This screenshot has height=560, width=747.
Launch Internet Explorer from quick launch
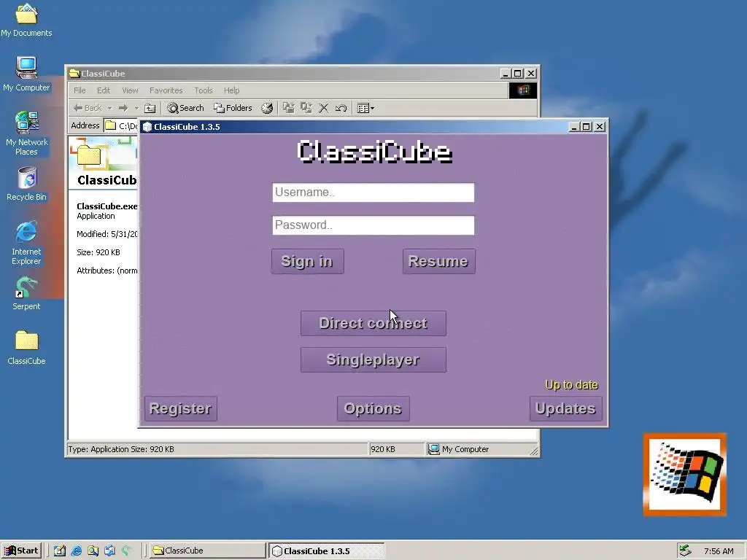pyautogui.click(x=76, y=551)
